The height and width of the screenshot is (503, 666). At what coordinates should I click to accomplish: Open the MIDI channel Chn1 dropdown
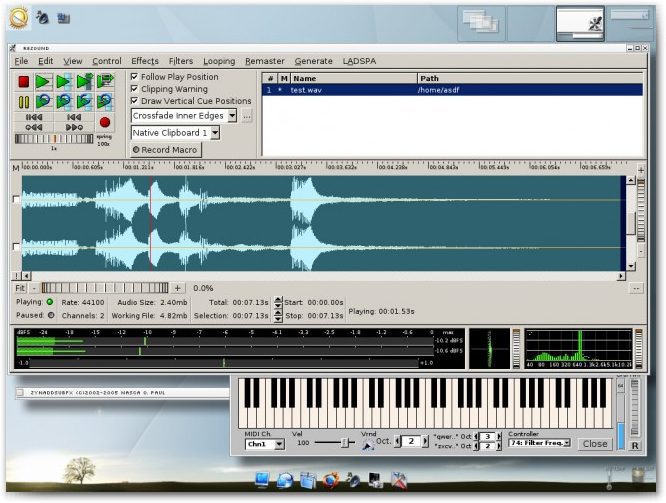[x=264, y=444]
